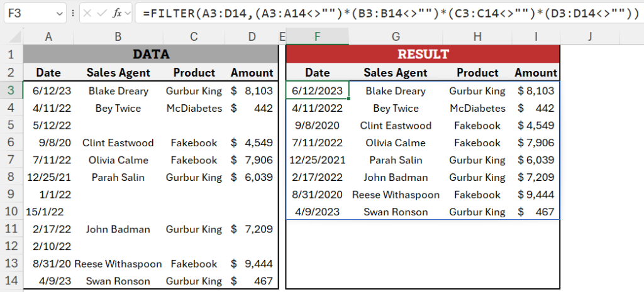The image size is (644, 292).
Task: Click the Sales Agent header in DATA table
Action: 118,73
